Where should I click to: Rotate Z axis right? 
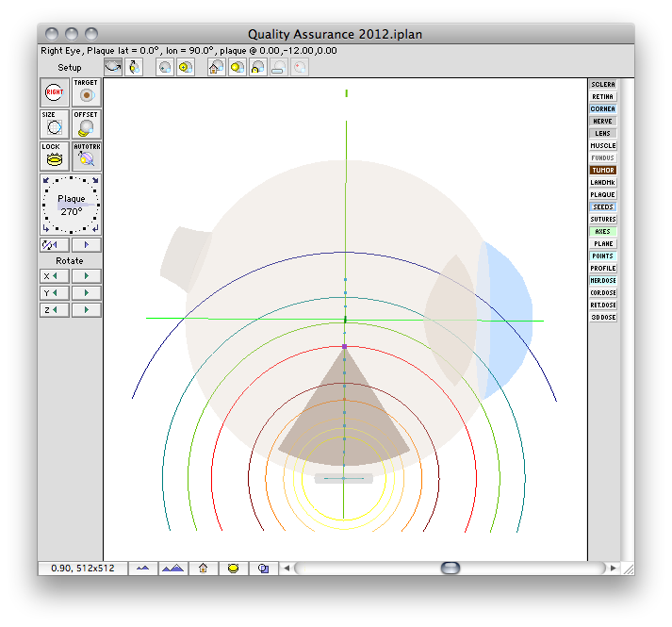tap(86, 310)
